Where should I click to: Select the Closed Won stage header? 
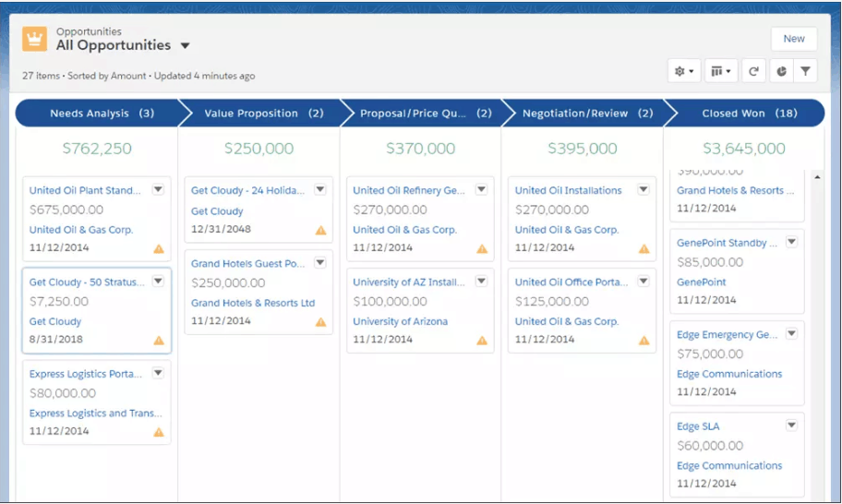point(748,114)
